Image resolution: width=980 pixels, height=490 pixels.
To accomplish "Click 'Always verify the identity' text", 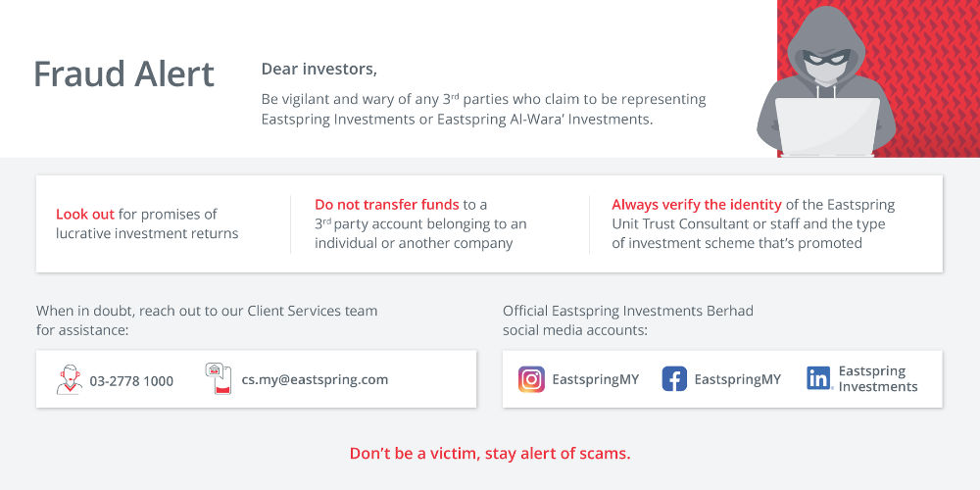I will (697, 205).
